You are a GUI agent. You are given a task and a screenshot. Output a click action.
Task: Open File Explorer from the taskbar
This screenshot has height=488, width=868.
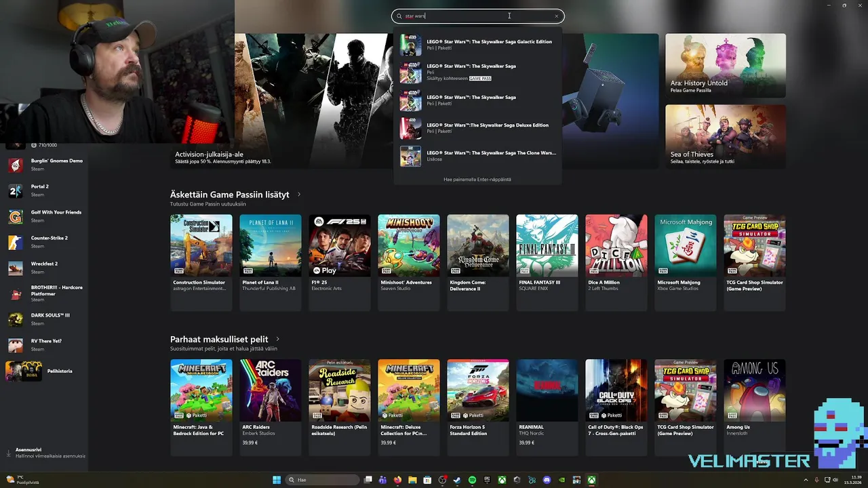tap(412, 480)
